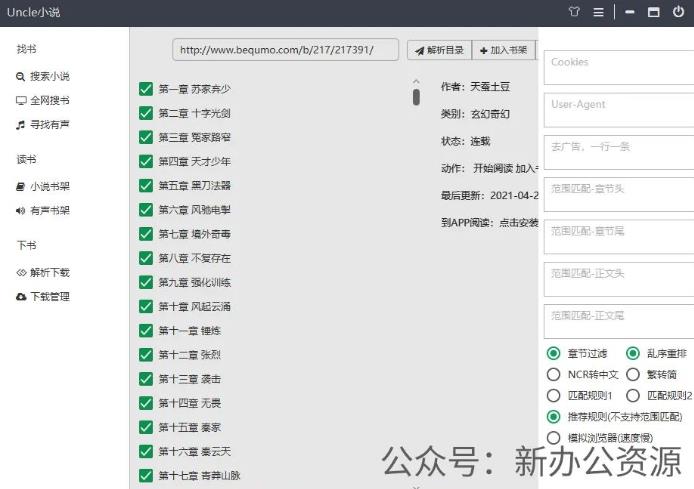This screenshot has height=489, width=694.
Task: Focus the 去广告 一行一条 field
Action: tap(619, 152)
